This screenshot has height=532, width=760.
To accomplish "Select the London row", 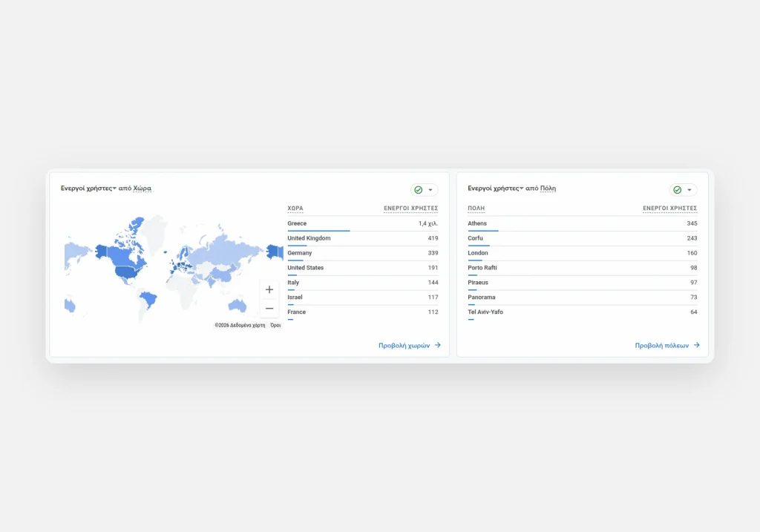I will [x=583, y=254].
